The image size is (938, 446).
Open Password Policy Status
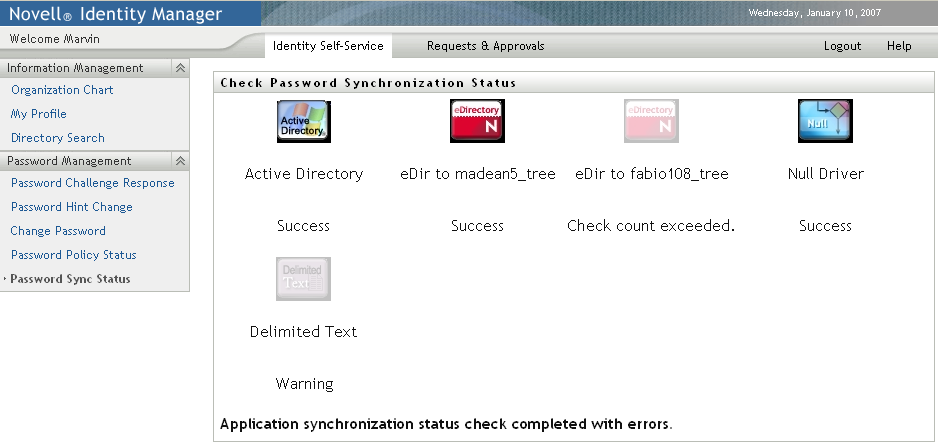[x=74, y=255]
